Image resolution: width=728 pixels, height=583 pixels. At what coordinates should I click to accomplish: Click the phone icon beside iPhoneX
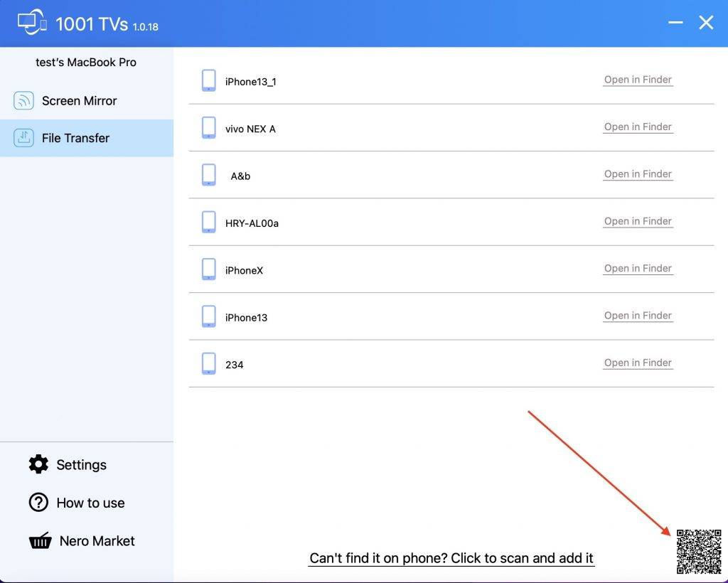click(x=209, y=269)
